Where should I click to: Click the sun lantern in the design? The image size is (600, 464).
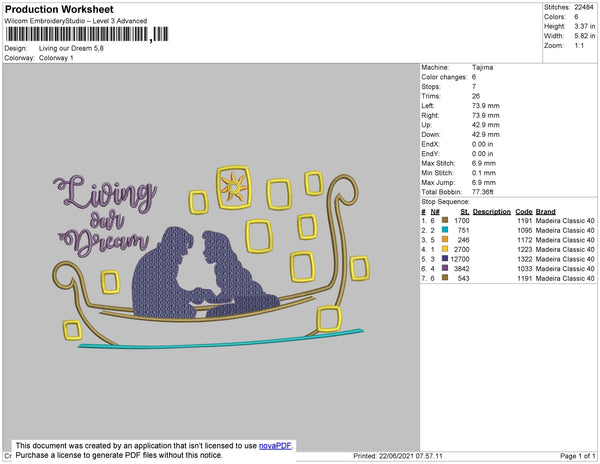[x=234, y=187]
